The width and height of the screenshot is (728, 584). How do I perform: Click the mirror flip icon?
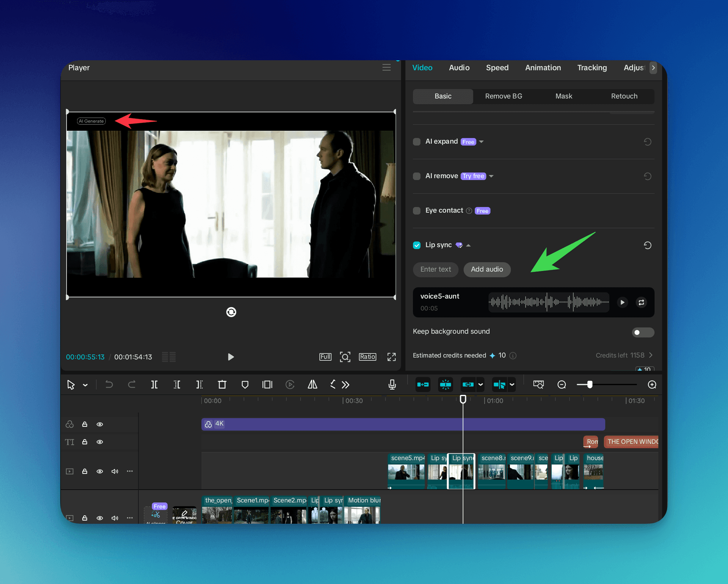(312, 385)
